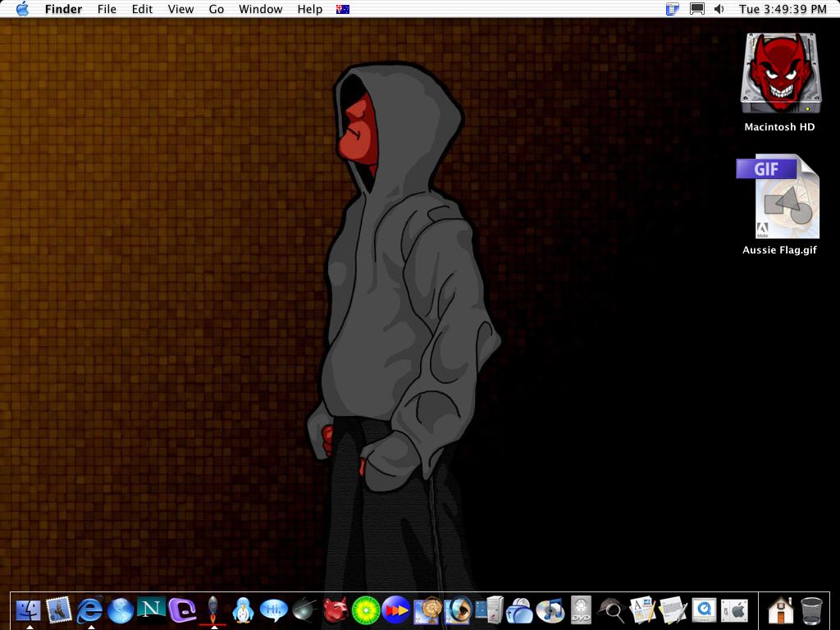Open the Help menu
The width and height of the screenshot is (840, 630).
309,9
